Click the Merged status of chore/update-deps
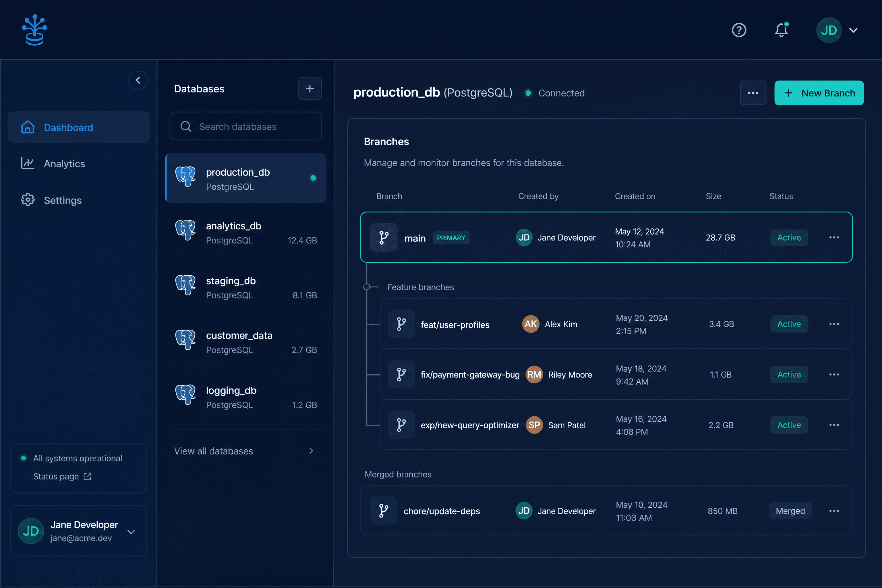882x588 pixels. point(790,511)
